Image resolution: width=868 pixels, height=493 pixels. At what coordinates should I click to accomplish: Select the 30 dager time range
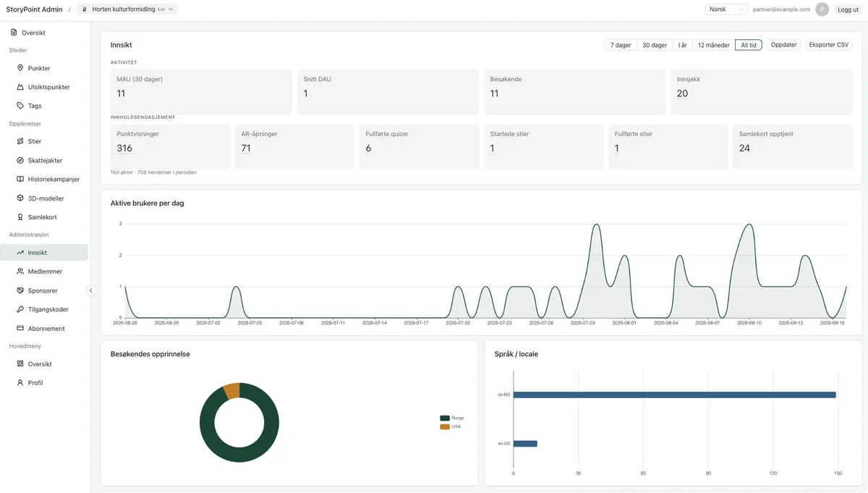(x=655, y=45)
